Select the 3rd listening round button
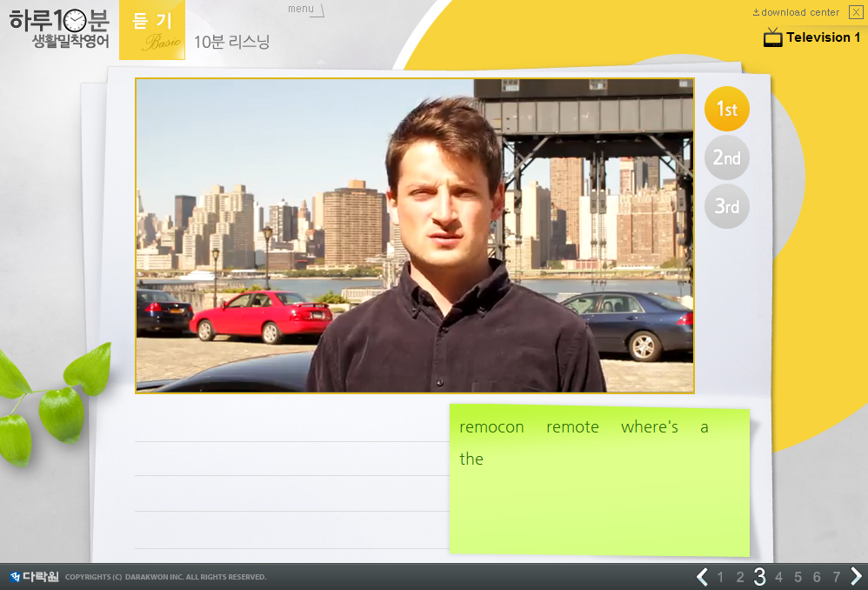The width and height of the screenshot is (868, 590). tap(726, 207)
